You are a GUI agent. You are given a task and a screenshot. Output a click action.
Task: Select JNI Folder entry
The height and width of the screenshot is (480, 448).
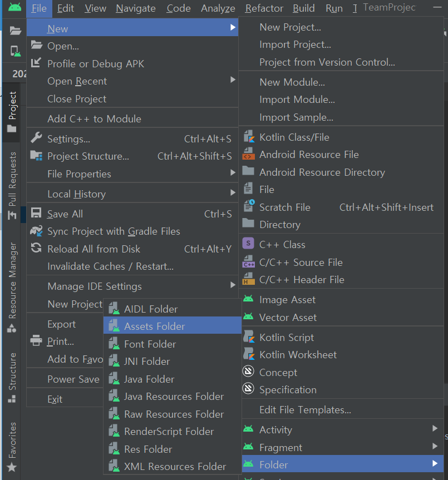coord(173,362)
